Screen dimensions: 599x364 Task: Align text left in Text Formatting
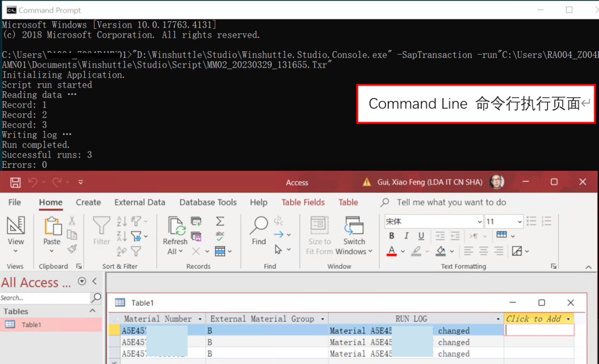(469, 251)
